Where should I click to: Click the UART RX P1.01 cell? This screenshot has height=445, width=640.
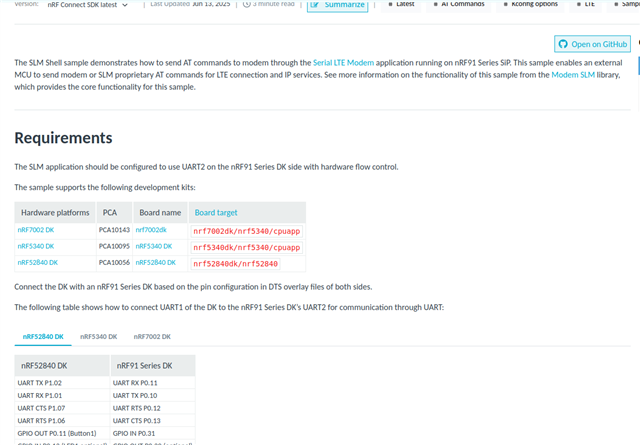point(62,396)
